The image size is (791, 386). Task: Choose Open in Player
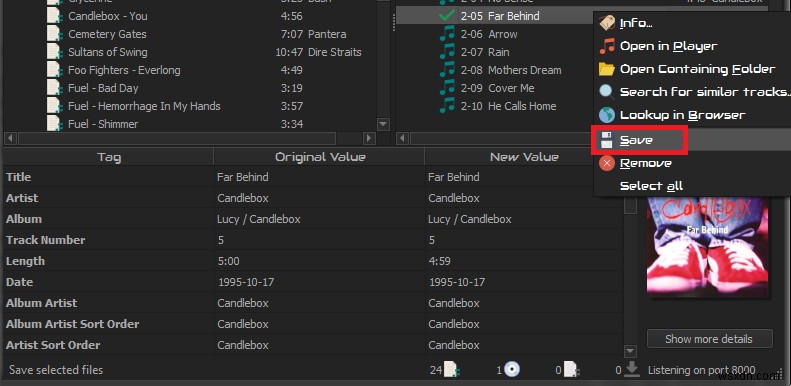tap(692, 46)
